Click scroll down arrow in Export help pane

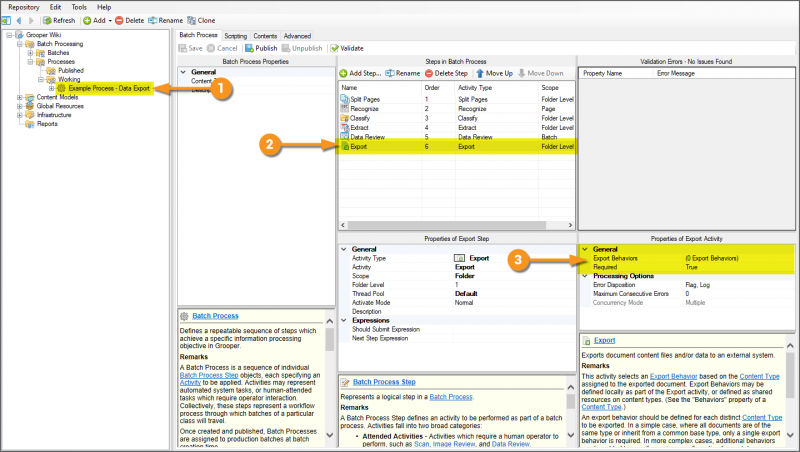(x=790, y=435)
